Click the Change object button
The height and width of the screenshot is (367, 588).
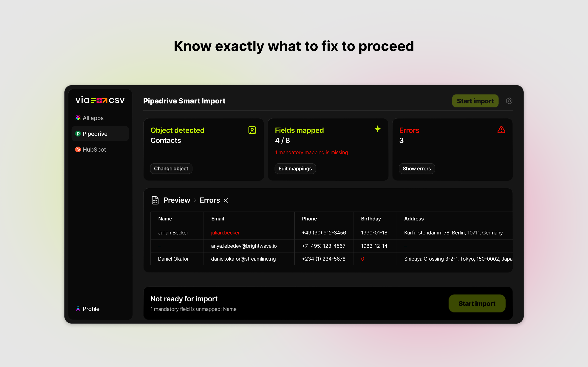(x=171, y=168)
